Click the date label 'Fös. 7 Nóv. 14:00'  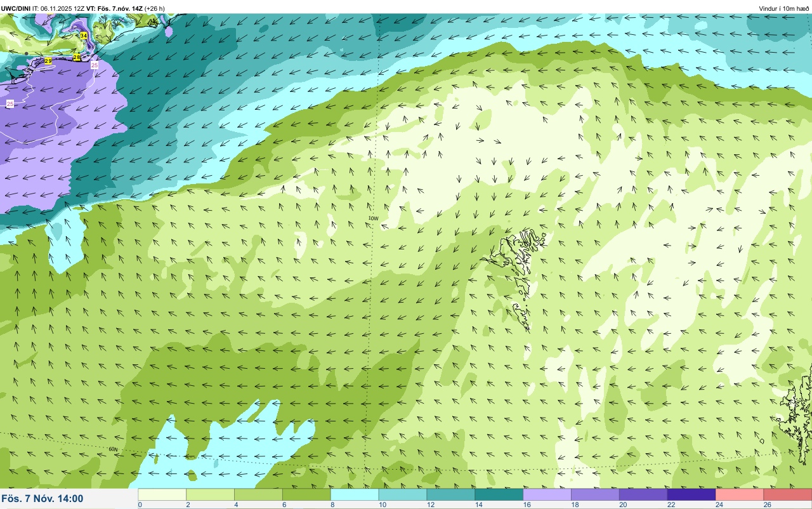coord(43,498)
